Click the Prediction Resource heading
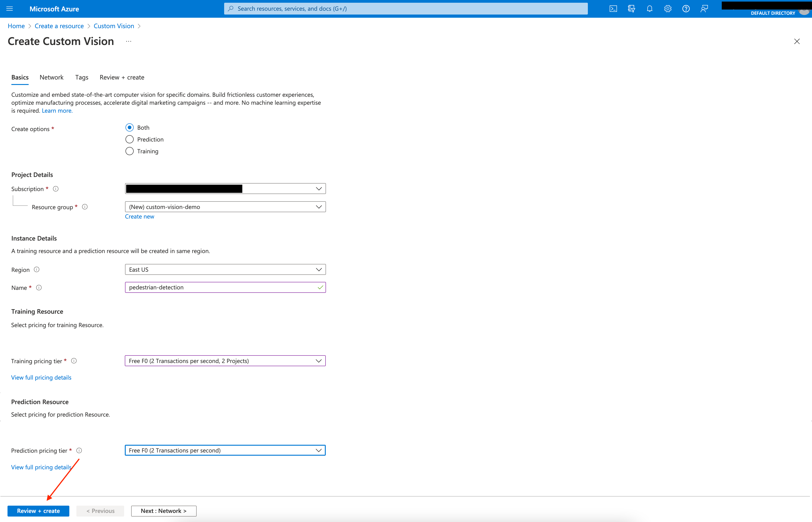This screenshot has height=522, width=812. pyautogui.click(x=40, y=402)
